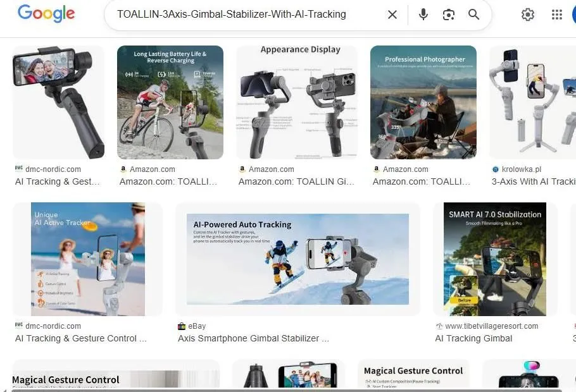
Task: Open the AI-Powered Auto Tracking image
Action: [x=297, y=259]
